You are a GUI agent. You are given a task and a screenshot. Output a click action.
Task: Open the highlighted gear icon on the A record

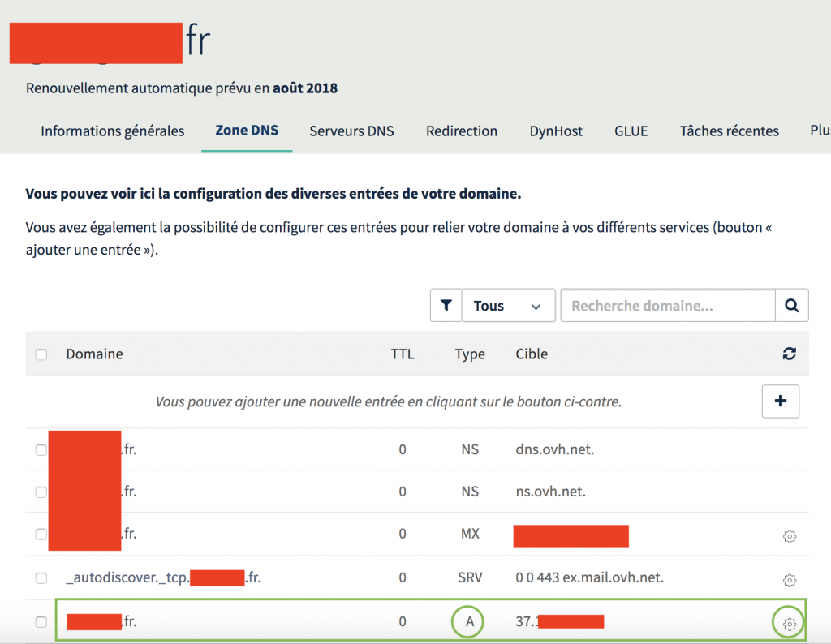point(789,624)
